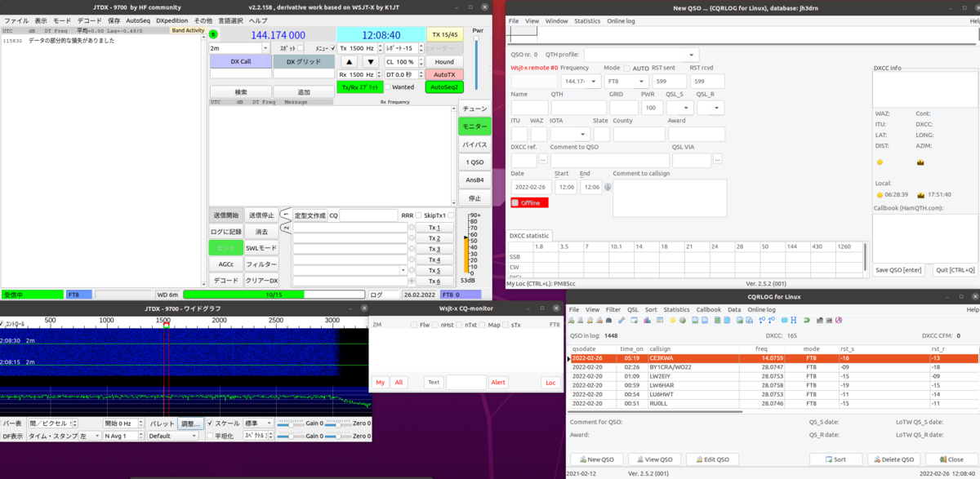Image resolution: width=980 pixels, height=479 pixels.
Task: Click the Delete QSO button
Action: [893, 459]
